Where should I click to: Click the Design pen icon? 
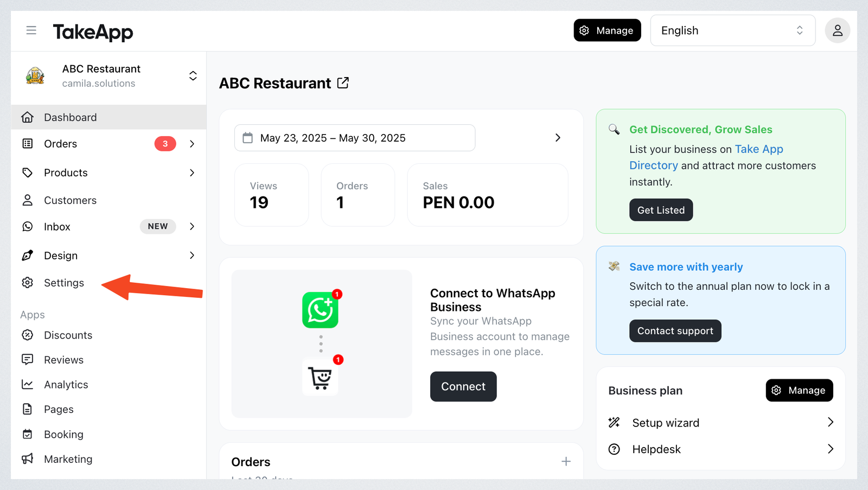click(28, 256)
